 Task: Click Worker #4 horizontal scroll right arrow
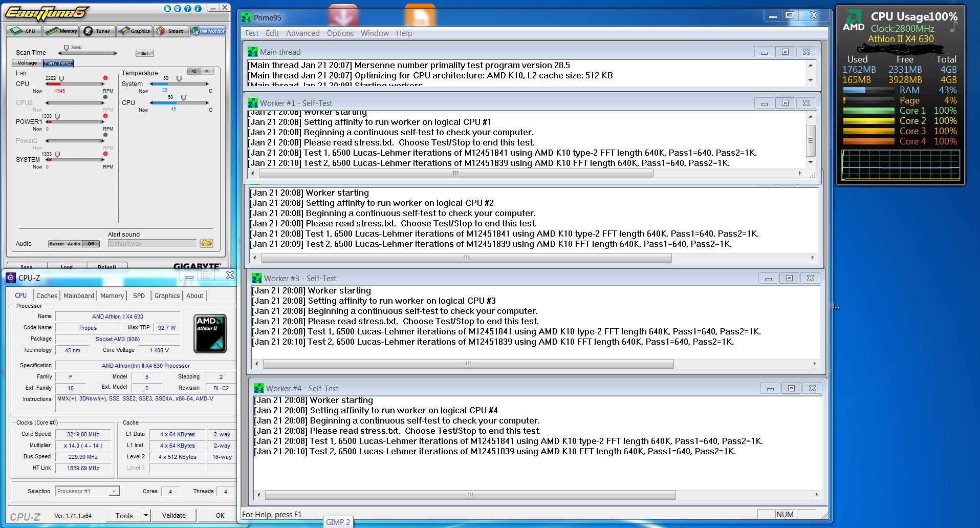pos(816,495)
